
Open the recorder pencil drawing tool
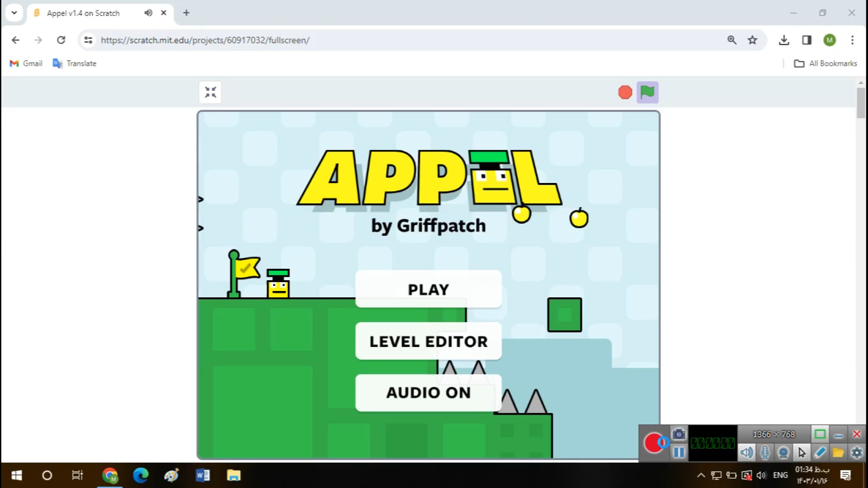coord(820,452)
